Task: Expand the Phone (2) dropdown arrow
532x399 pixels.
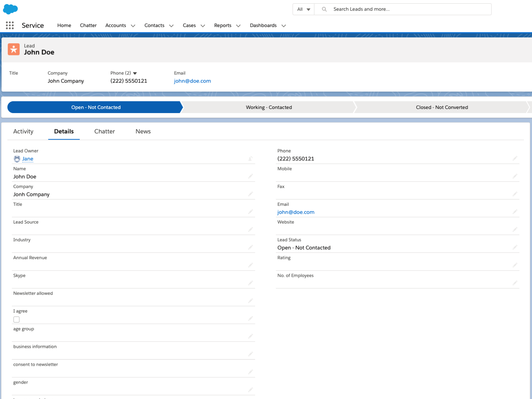Action: click(135, 73)
